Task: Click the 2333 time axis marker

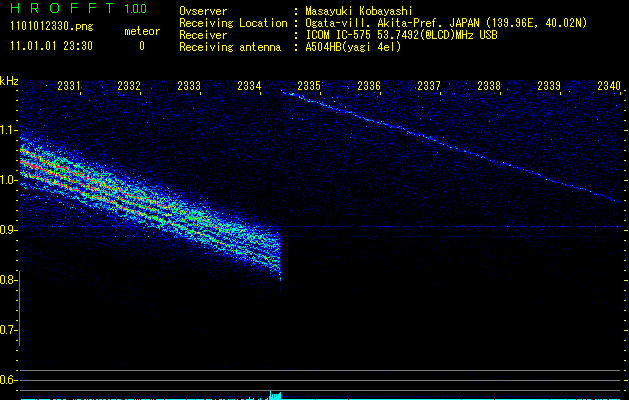Action: (189, 86)
